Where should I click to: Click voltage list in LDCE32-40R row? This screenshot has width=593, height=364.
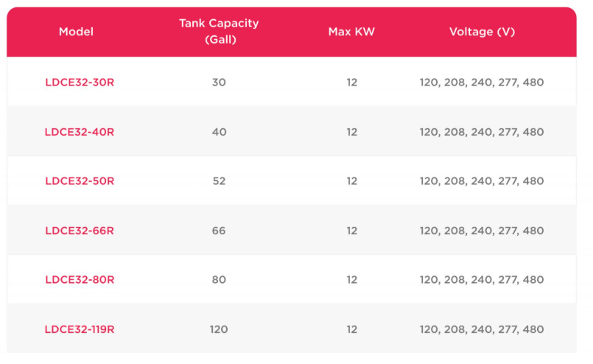(x=482, y=132)
